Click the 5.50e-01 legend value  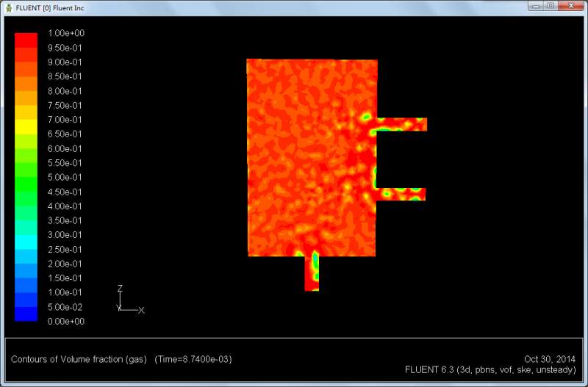tap(65, 163)
